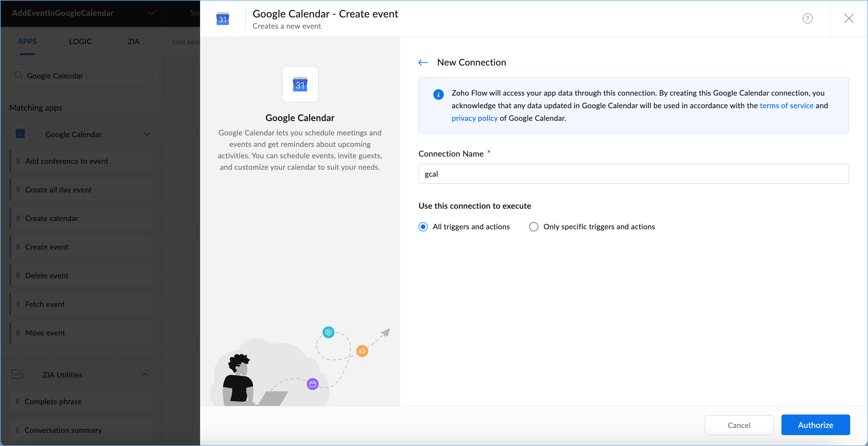Close the Create event dialog

849,19
